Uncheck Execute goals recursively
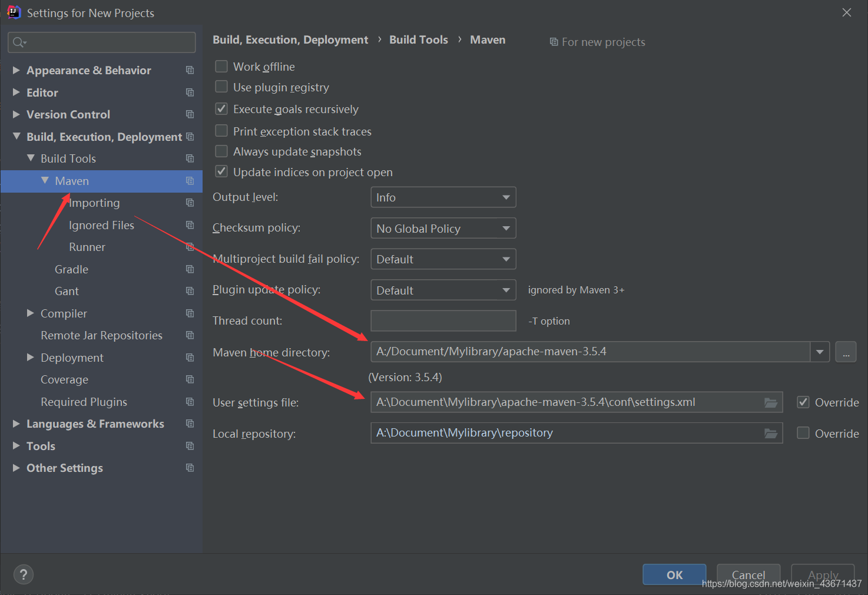This screenshot has width=868, height=595. pyautogui.click(x=221, y=108)
